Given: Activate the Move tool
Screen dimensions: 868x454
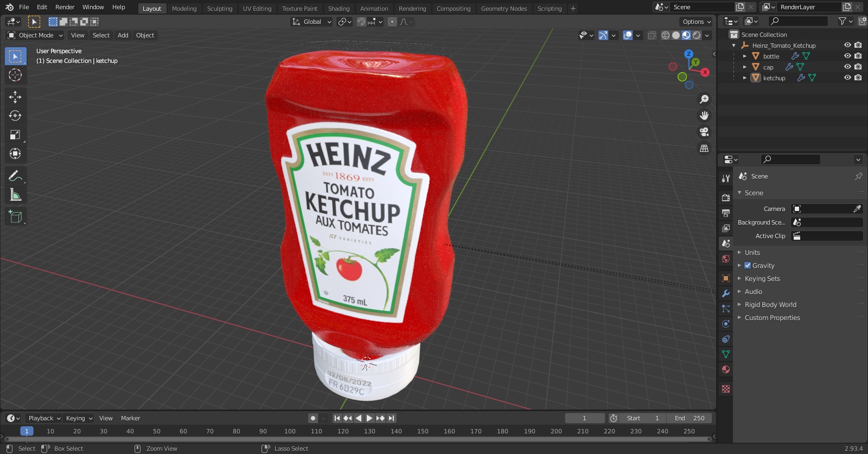Looking at the screenshot, I should [x=15, y=97].
